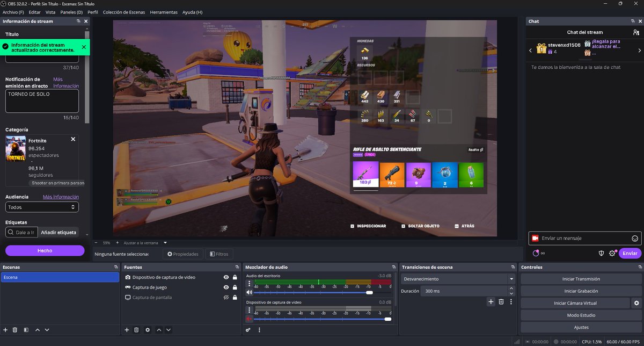Click the Iniciar Grabación button
Image resolution: width=644 pixels, height=346 pixels.
coord(582,291)
